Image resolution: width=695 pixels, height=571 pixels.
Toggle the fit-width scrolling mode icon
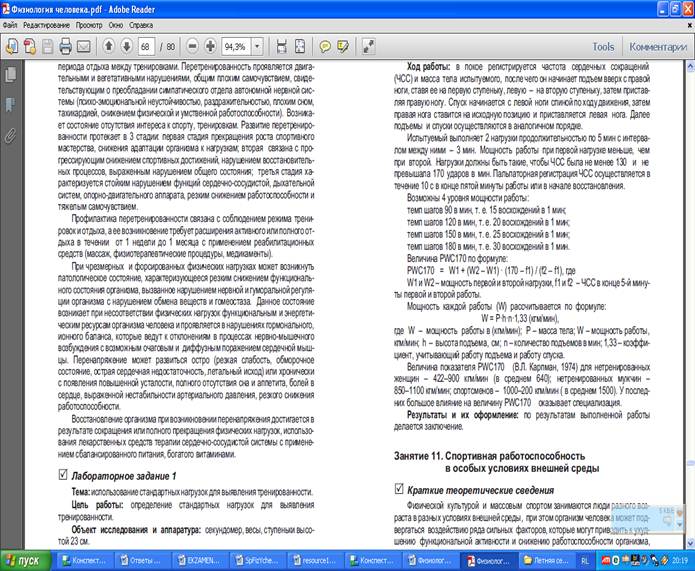click(x=282, y=46)
